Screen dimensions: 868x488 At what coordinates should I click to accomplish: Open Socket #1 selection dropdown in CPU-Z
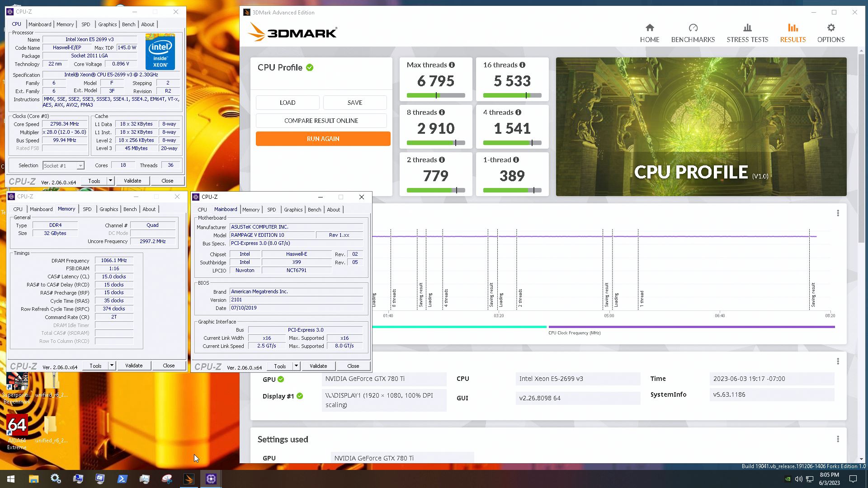click(63, 165)
